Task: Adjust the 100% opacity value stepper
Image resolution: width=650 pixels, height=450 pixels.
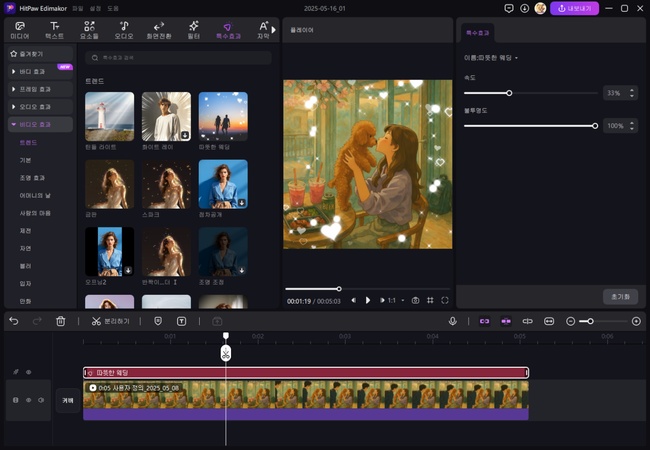Action: point(632,126)
